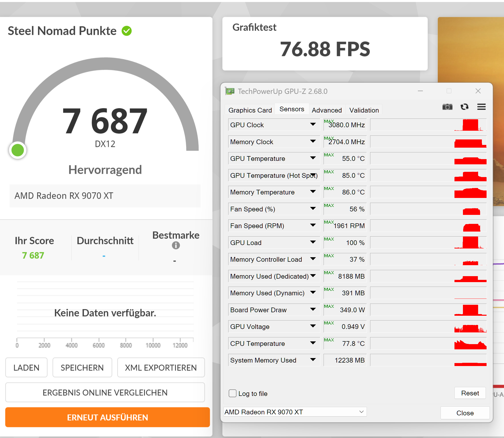Open the Advanced tab
Viewport: 504px width, 438px height.
point(327,110)
